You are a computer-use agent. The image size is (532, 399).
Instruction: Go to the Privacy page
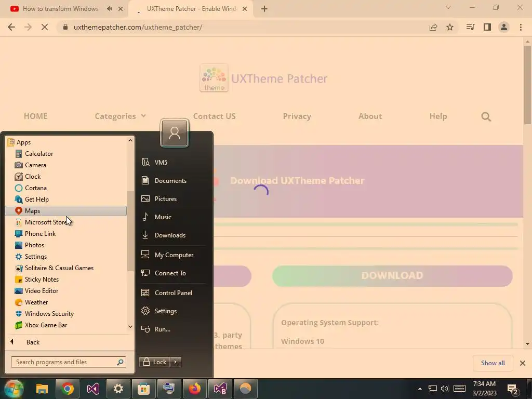[297, 116]
